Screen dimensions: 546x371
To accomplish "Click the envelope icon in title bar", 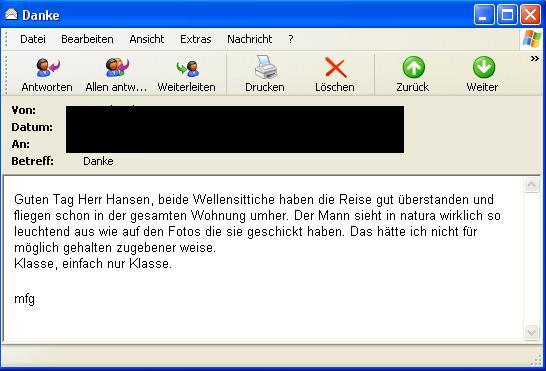I will [x=11, y=15].
